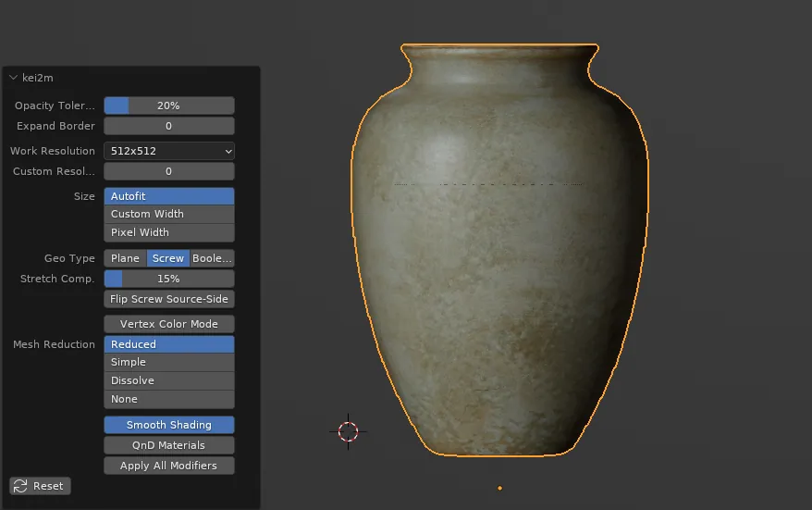
Task: Toggle Vertex Color Mode
Action: pyautogui.click(x=168, y=324)
